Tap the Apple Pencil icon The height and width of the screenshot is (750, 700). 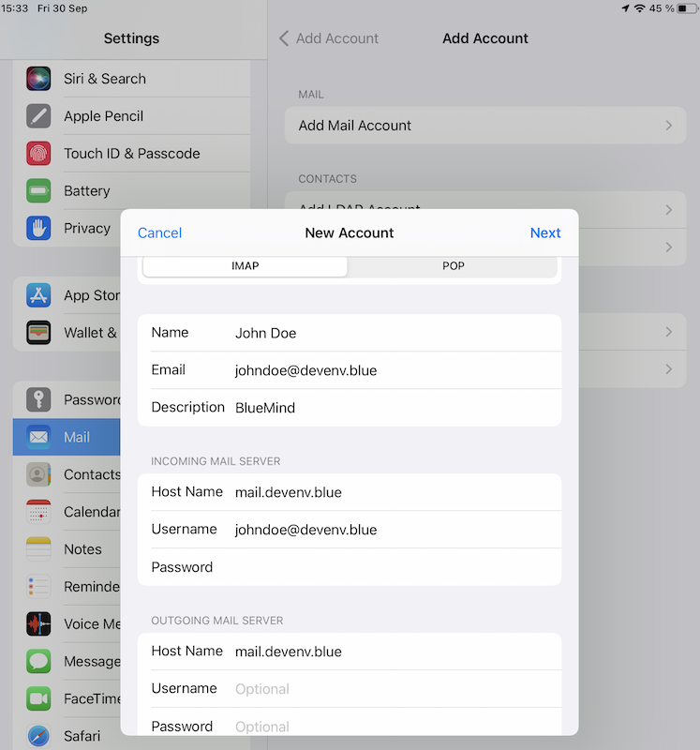click(38, 116)
